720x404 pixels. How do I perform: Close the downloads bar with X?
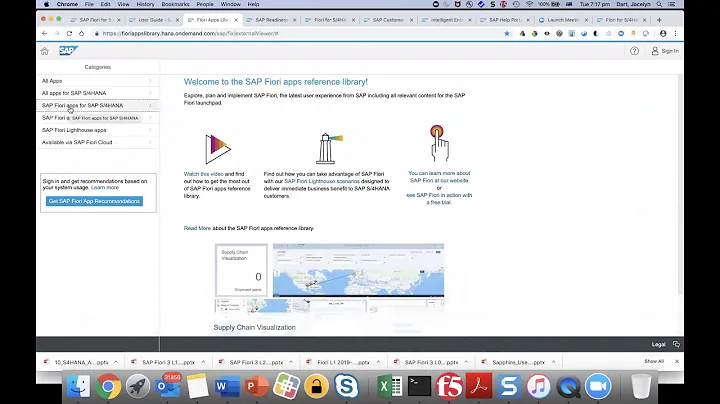(677, 361)
